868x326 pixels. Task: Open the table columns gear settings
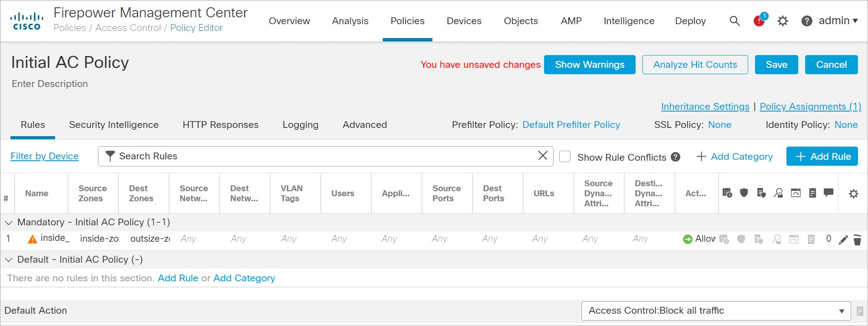coord(853,194)
